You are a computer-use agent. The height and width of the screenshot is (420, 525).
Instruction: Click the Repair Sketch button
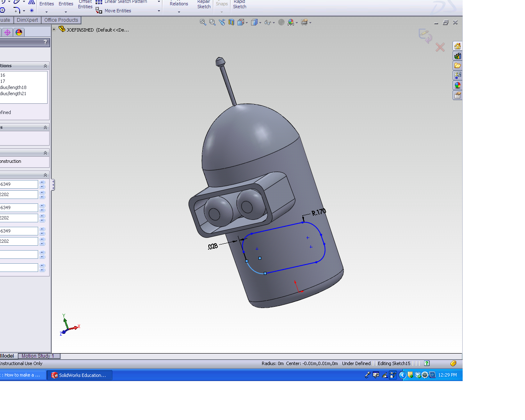coord(204,4)
